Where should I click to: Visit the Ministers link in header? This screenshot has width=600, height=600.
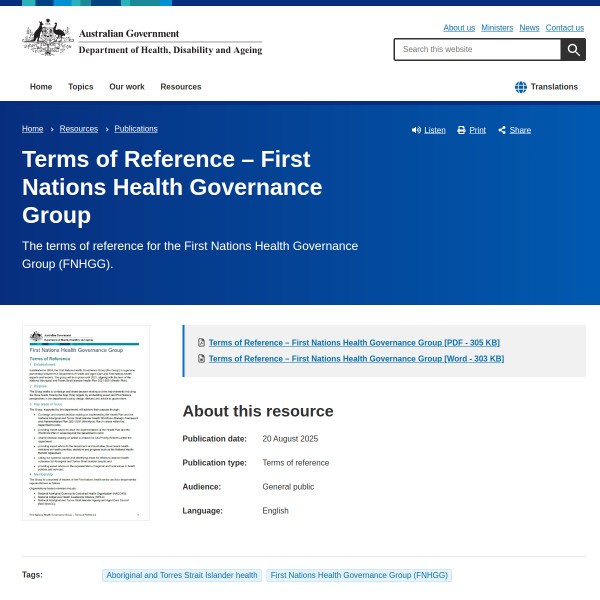(497, 27)
